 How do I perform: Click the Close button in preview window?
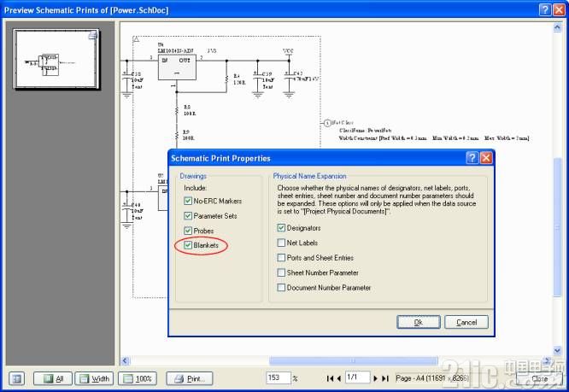(x=539, y=378)
